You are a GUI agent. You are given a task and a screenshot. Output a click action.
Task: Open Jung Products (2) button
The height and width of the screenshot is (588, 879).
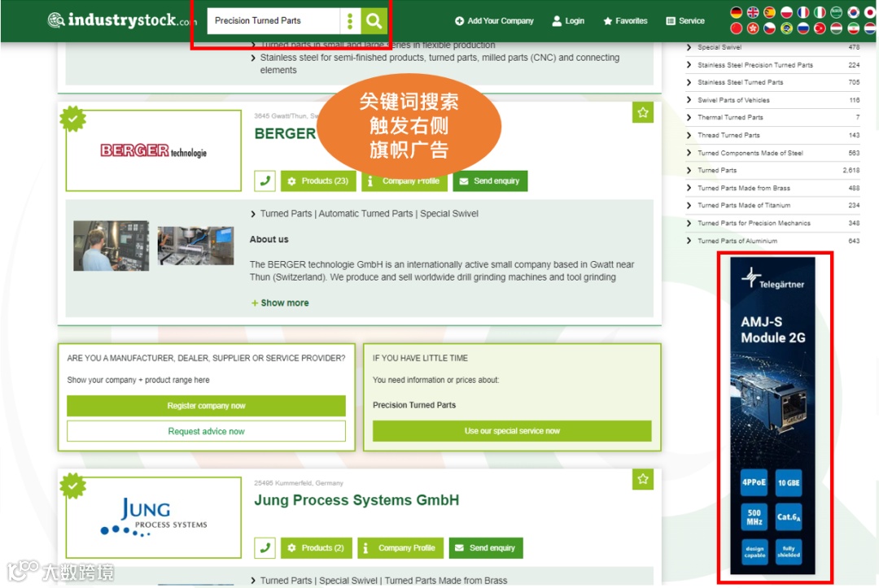click(316, 547)
